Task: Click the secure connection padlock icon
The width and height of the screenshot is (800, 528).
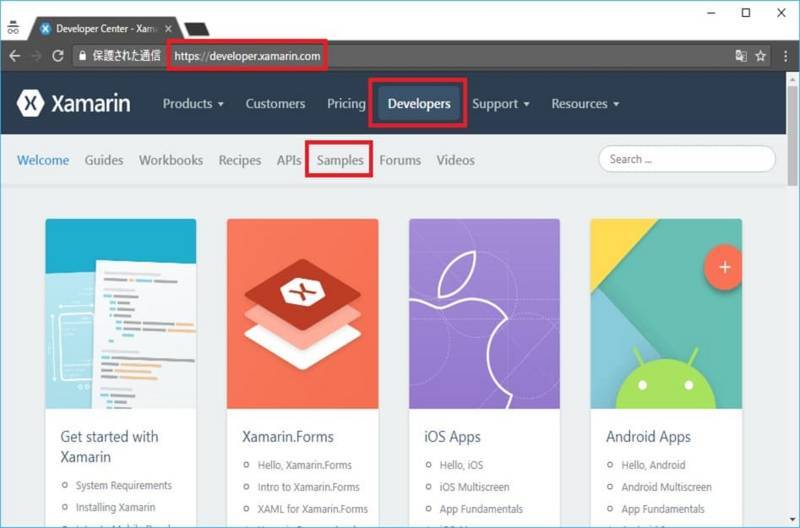Action: tap(82, 56)
